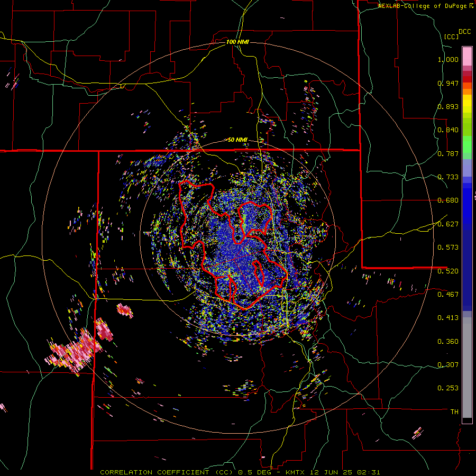Click the 50 NMI range ring label
Screen dimensions: 476x476
click(x=237, y=140)
